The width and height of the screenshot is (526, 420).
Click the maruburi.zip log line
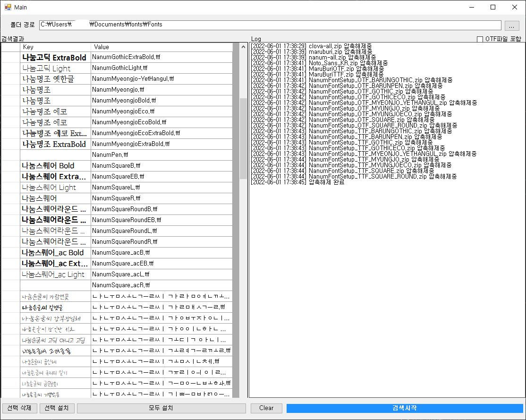tap(311, 51)
